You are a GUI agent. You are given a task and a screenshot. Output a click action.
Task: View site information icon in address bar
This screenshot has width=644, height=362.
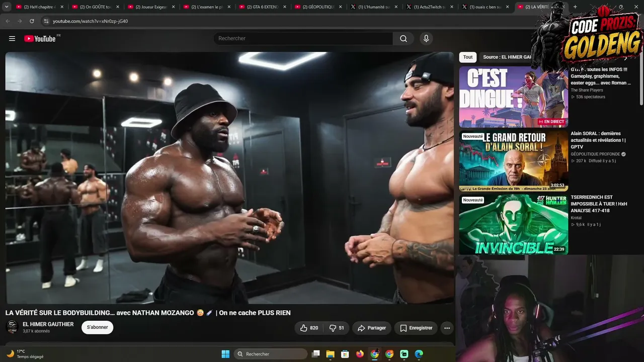(x=46, y=21)
